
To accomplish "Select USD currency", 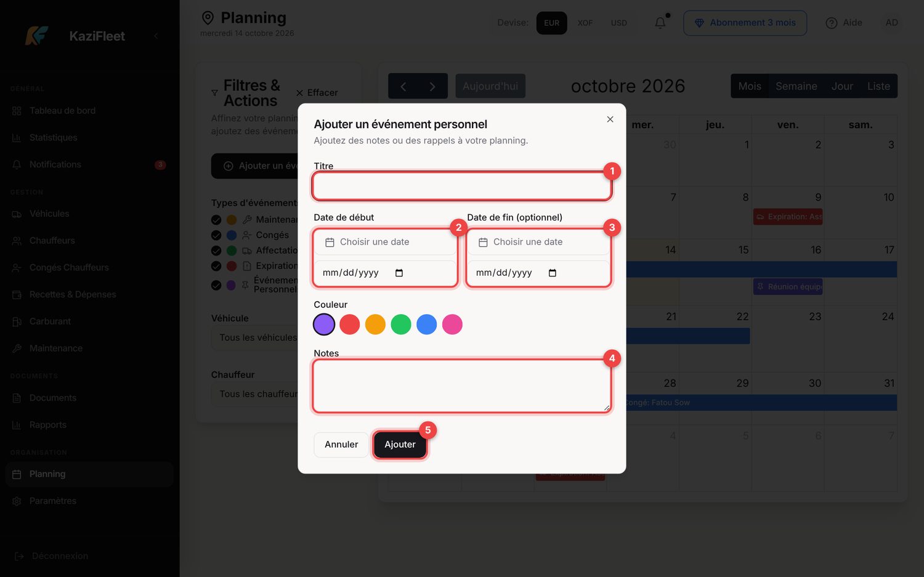I will pos(619,23).
